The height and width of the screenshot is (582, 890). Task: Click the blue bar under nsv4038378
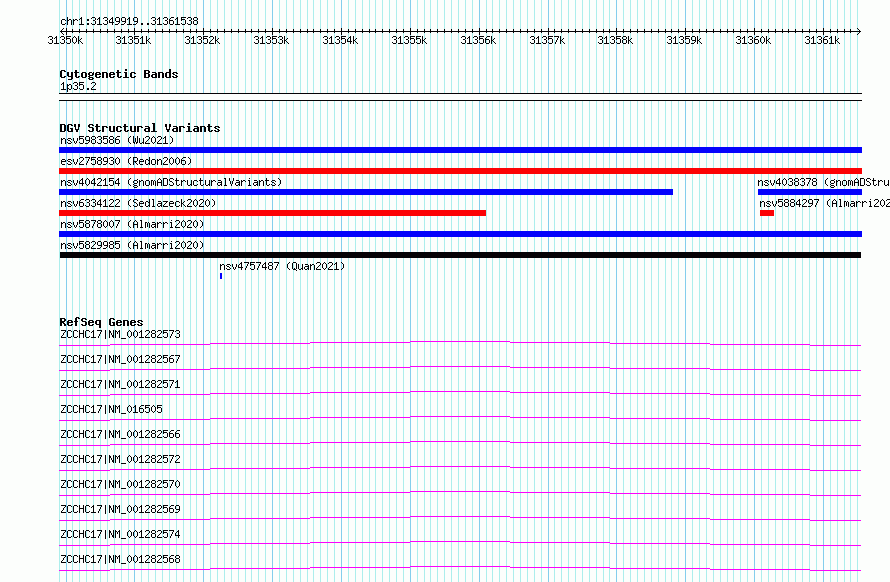(x=810, y=192)
